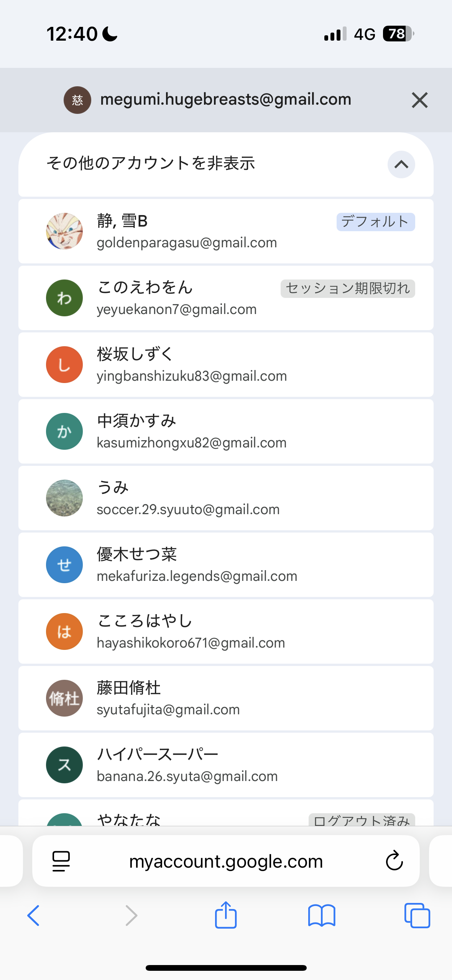Screen dimensions: 452x980
Task: Tap the セッション期限切れ badge on このえわをん
Action: [x=348, y=288]
